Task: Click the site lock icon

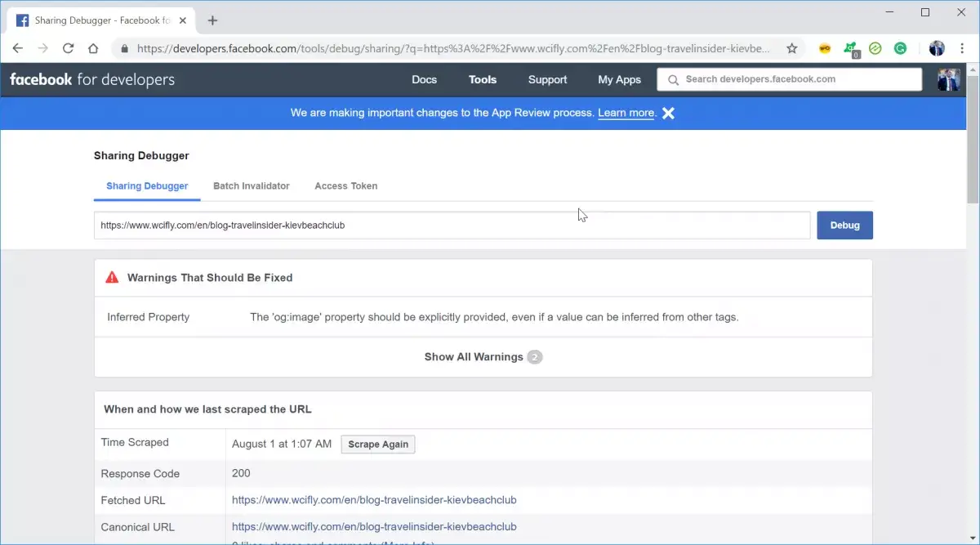Action: (124, 49)
